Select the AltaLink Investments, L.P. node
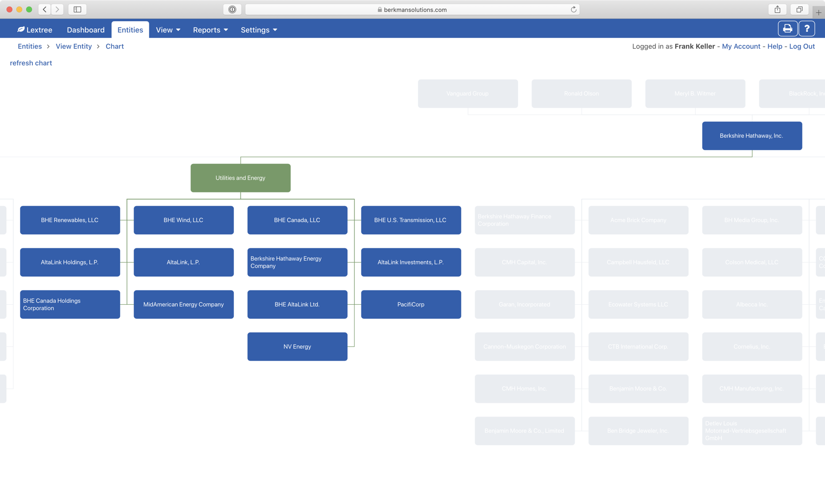 point(411,263)
